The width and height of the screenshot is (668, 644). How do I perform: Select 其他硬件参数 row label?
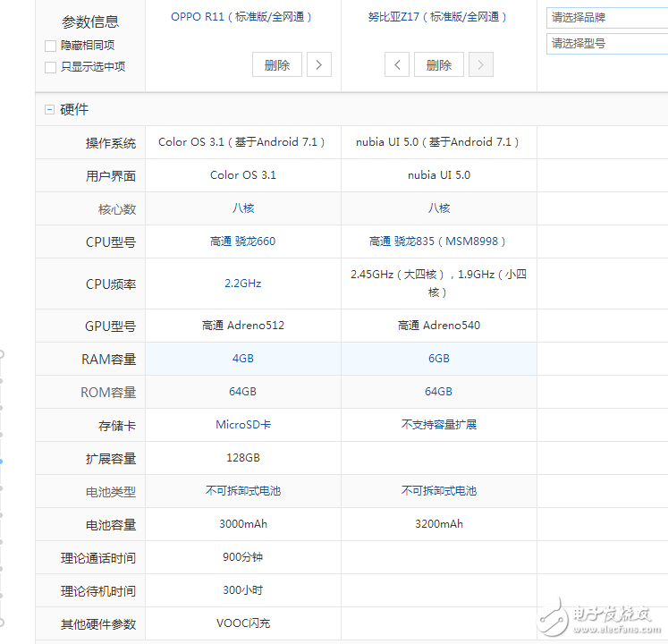98,624
